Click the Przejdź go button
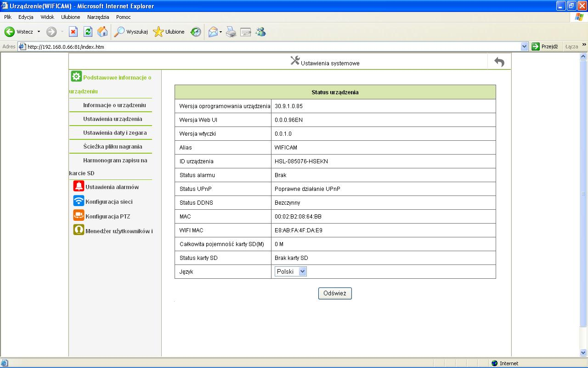 pos(545,46)
